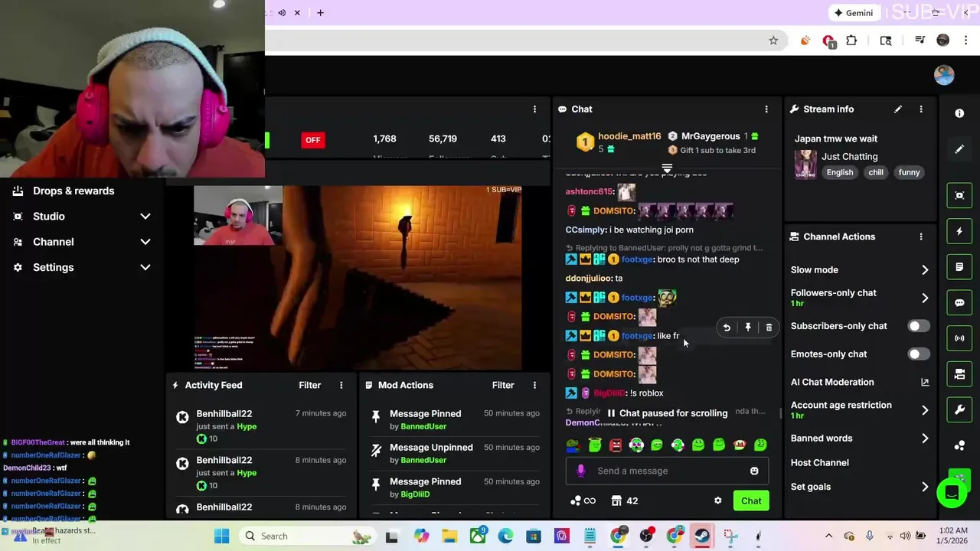Open Followers-only chat options arrow

tap(925, 298)
